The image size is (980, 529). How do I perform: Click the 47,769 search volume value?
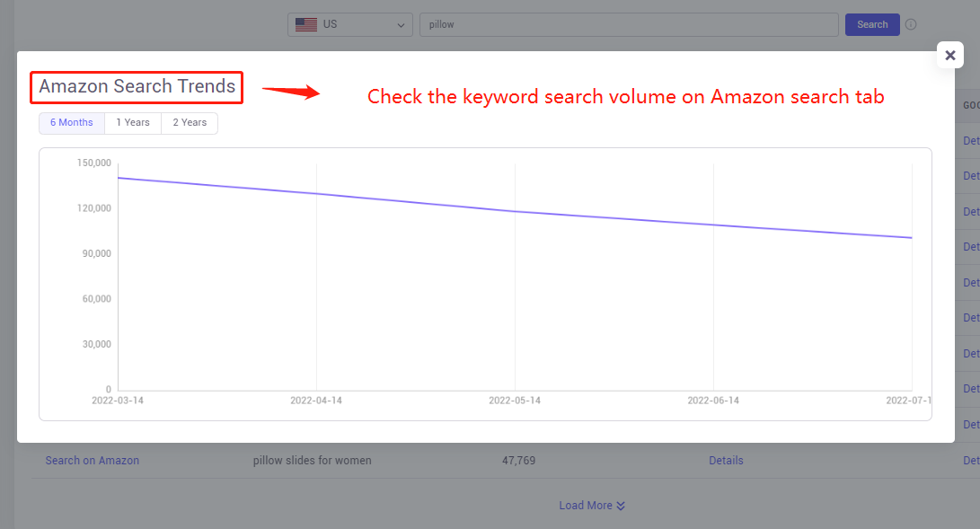point(519,461)
